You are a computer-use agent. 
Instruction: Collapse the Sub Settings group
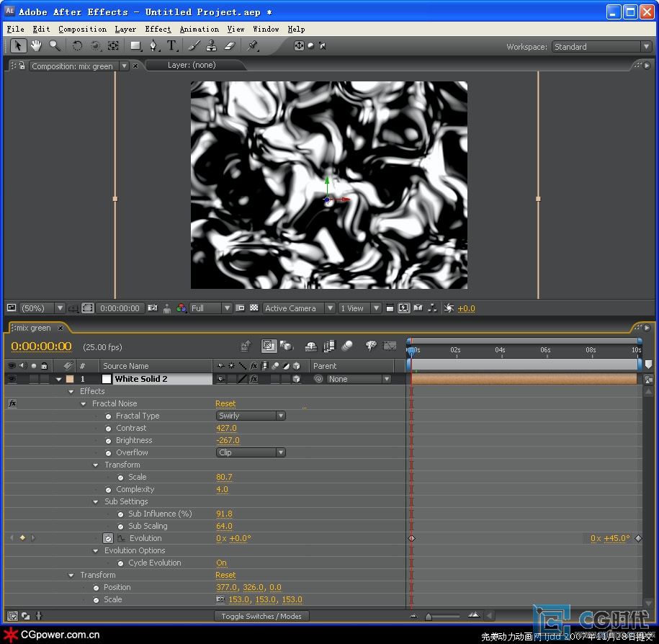(x=96, y=502)
